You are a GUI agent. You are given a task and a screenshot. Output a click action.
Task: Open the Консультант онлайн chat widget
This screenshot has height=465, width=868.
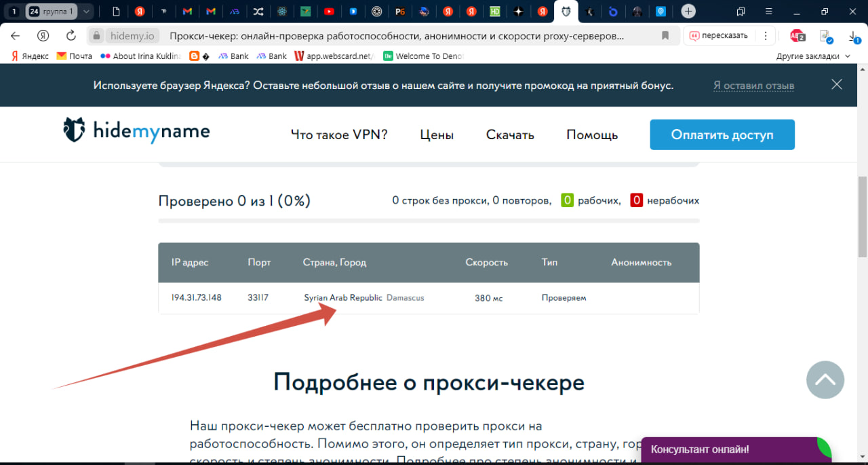[x=736, y=449]
